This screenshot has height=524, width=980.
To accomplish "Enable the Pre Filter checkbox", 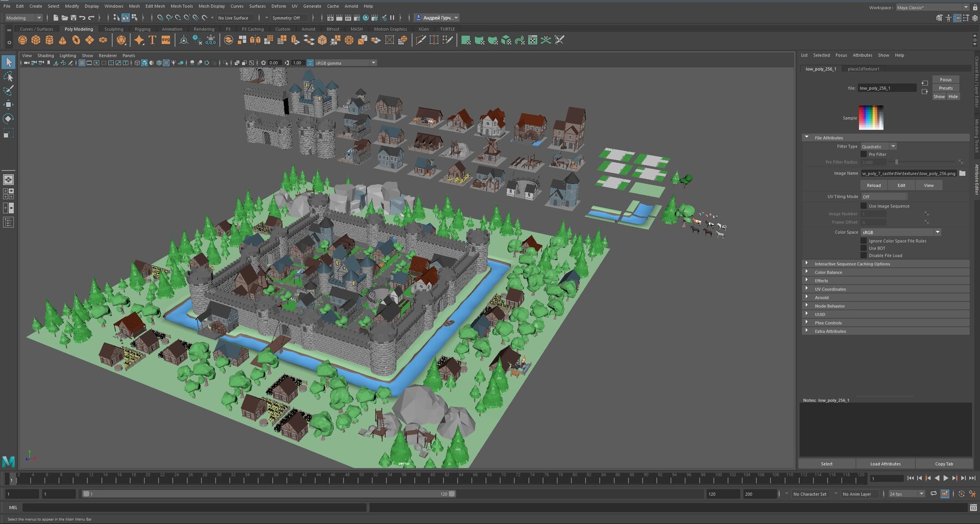I will 865,154.
